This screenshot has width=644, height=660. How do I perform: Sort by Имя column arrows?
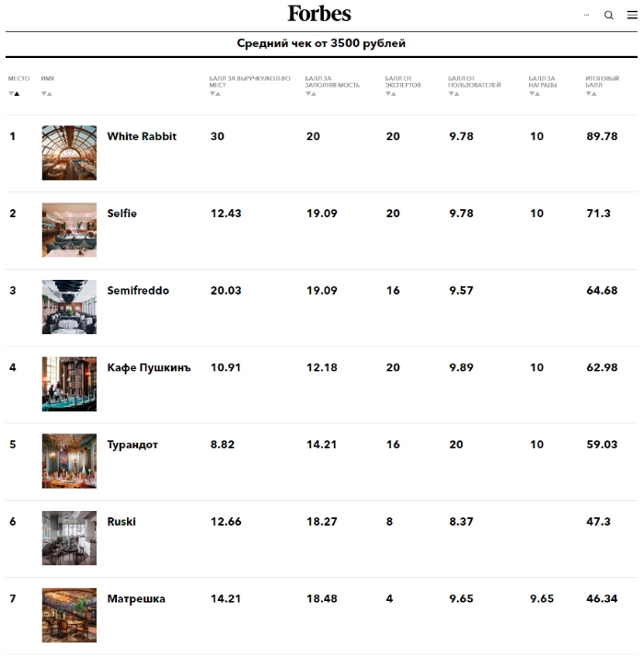47,93
